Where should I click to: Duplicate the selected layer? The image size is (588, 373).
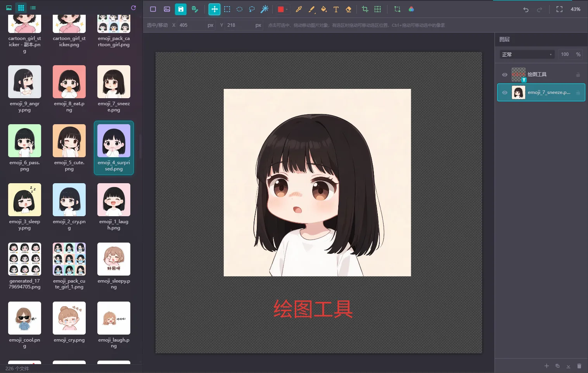pos(557,366)
